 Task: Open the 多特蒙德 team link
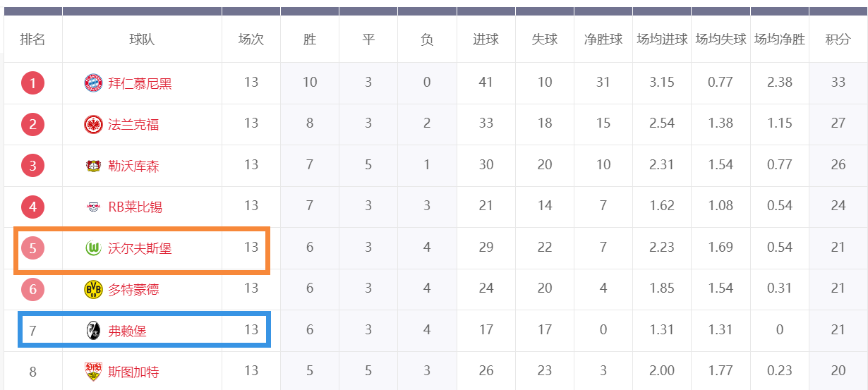point(133,289)
